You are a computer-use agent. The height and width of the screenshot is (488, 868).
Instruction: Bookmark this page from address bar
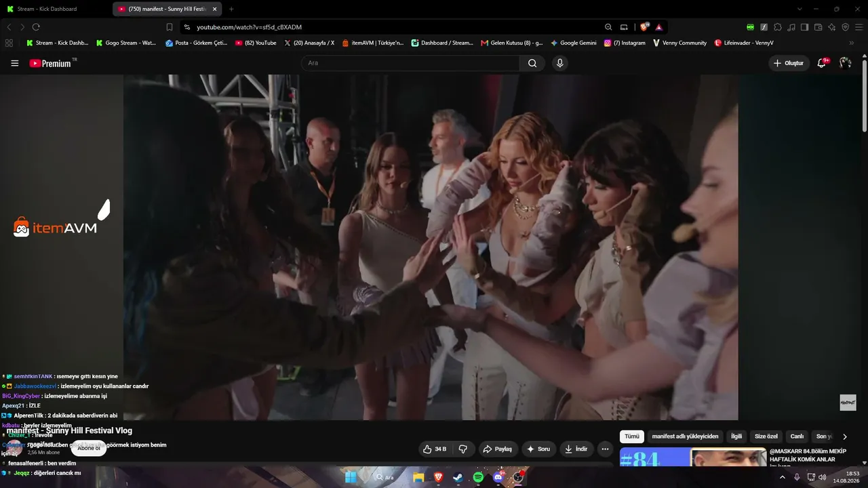[x=170, y=27]
